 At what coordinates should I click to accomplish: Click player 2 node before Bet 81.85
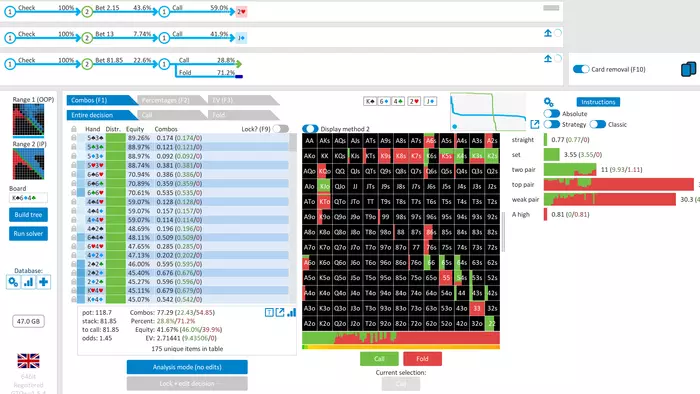pyautogui.click(x=87, y=64)
